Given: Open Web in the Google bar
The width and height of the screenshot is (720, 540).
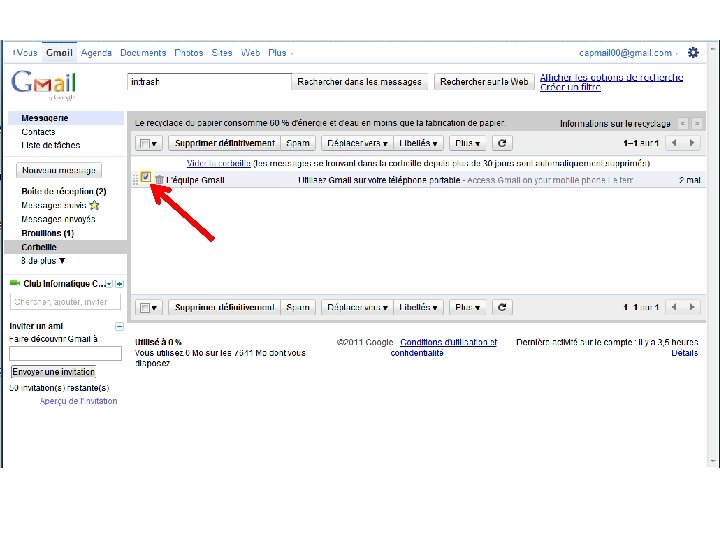Looking at the screenshot, I should coord(250,53).
